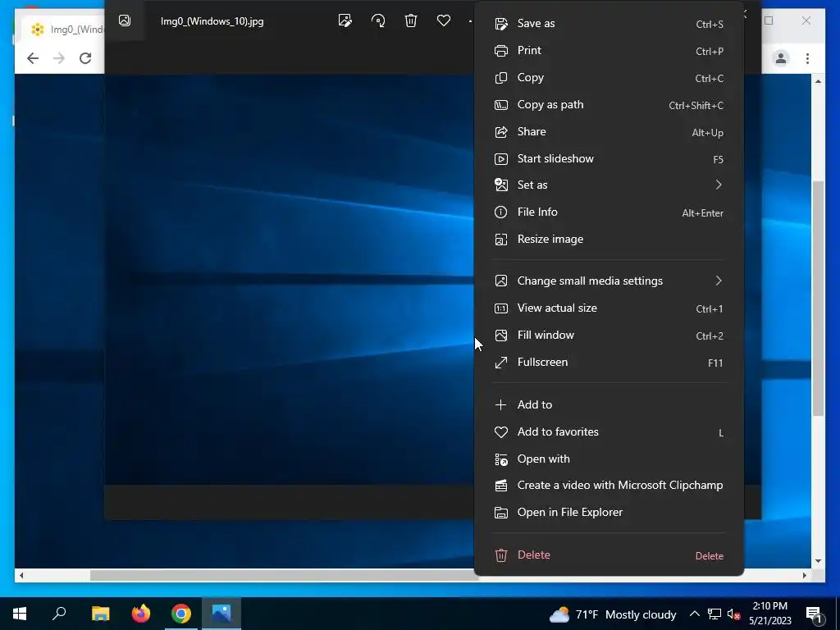
Task: Click the scroll right arrow in Chrome
Action: [x=804, y=575]
